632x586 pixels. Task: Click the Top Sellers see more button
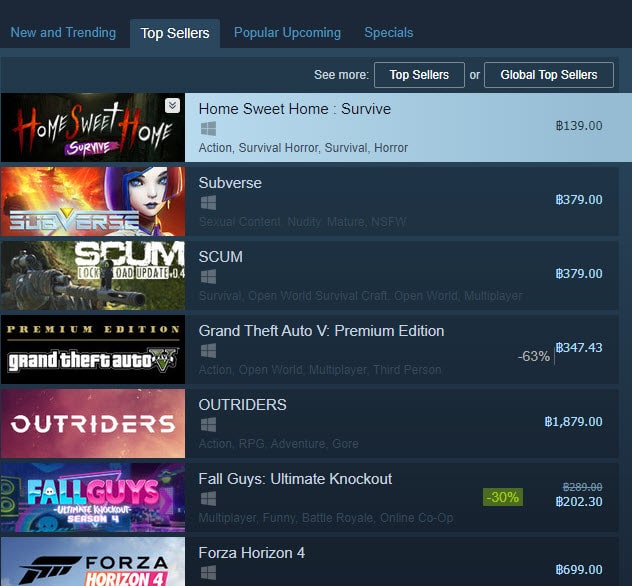point(419,75)
